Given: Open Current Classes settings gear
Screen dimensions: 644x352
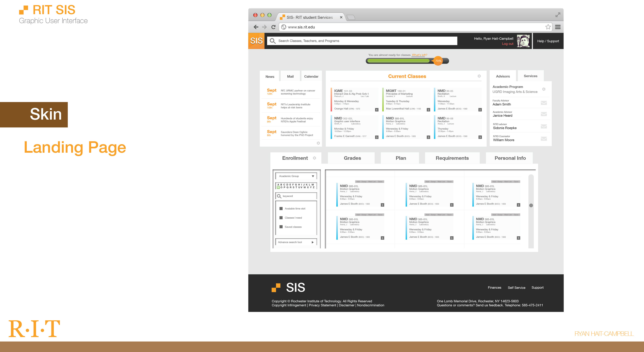Looking at the screenshot, I should [x=479, y=76].
